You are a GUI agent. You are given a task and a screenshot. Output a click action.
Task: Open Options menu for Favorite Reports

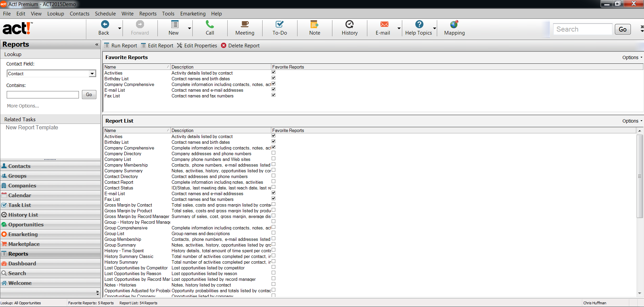632,57
